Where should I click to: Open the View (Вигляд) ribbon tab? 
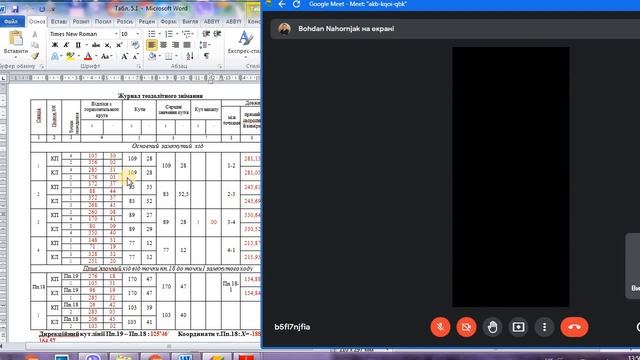point(190,21)
